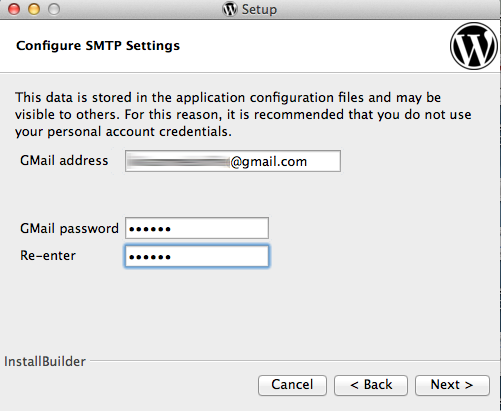Click the large WordPress logo in header

click(474, 46)
